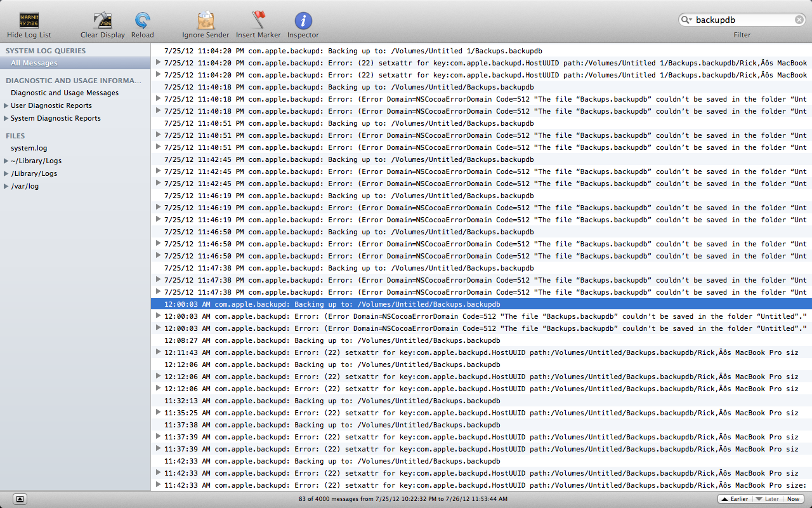Select 11:42:45 PM Backing up row
The height and width of the screenshot is (508, 812).
pos(481,159)
